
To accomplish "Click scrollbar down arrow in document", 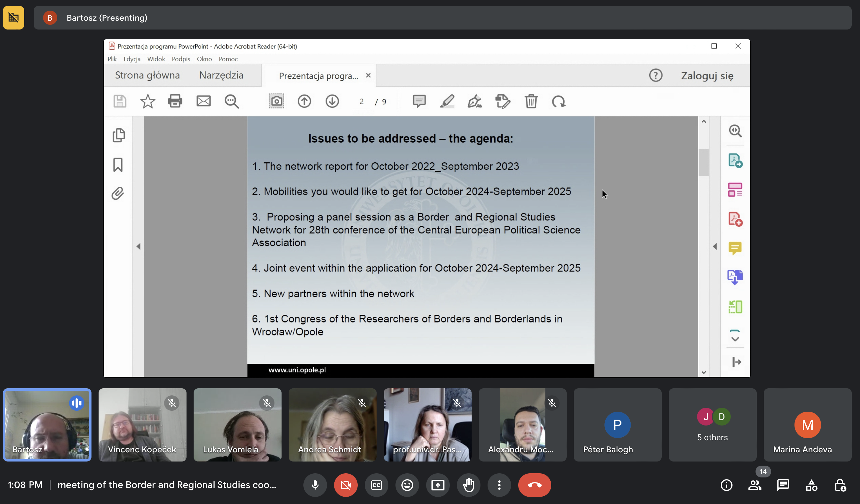I will tap(704, 373).
